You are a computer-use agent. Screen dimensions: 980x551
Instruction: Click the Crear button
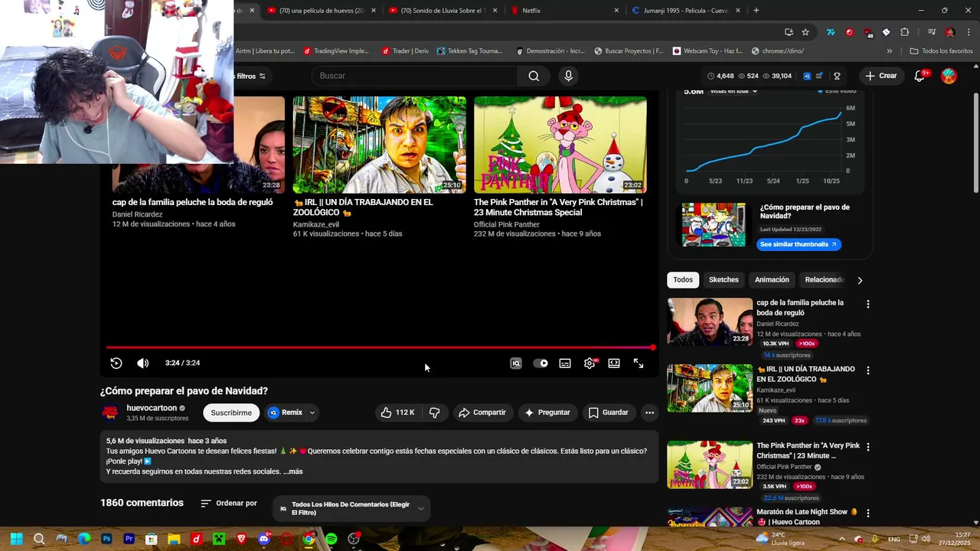tap(880, 76)
